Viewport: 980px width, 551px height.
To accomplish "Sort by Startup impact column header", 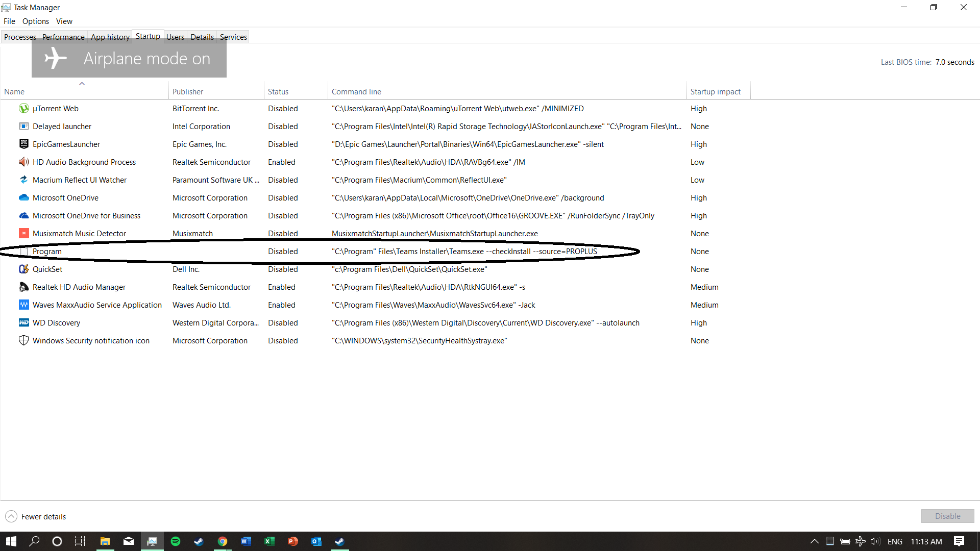I will pyautogui.click(x=715, y=91).
